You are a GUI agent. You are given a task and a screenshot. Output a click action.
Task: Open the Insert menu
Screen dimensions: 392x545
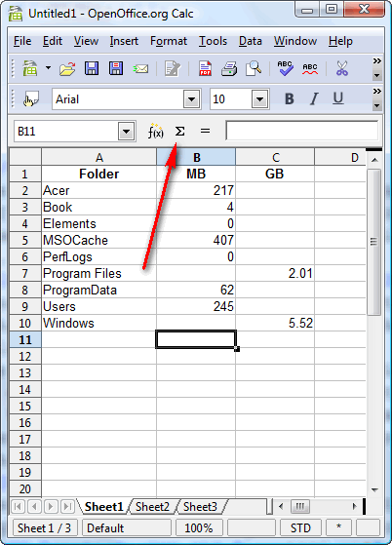[124, 41]
